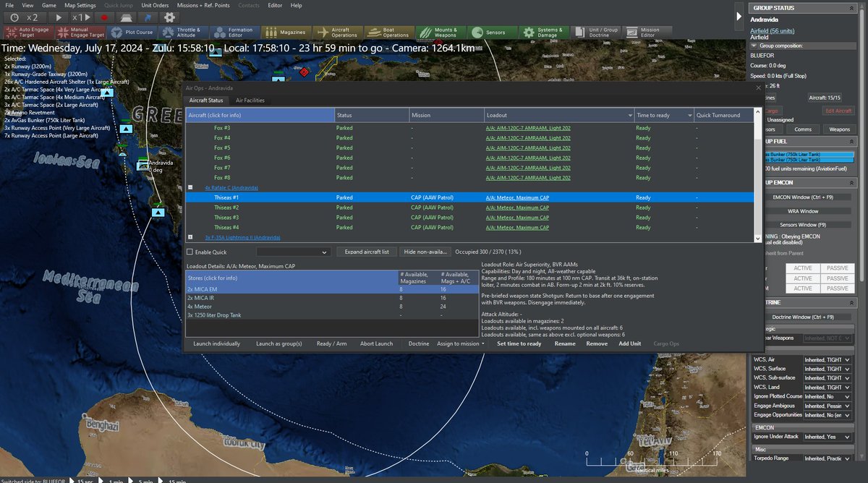Click Launch individually
This screenshot has width=868, height=483.
(x=216, y=344)
